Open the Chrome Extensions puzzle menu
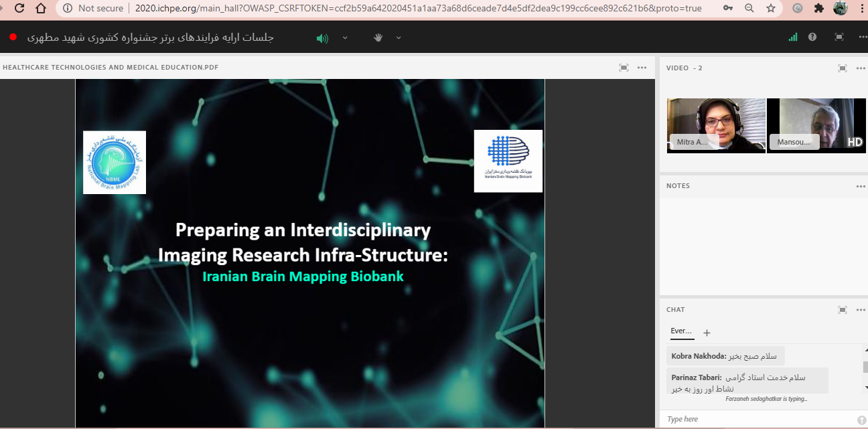The image size is (868, 429). 818,9
